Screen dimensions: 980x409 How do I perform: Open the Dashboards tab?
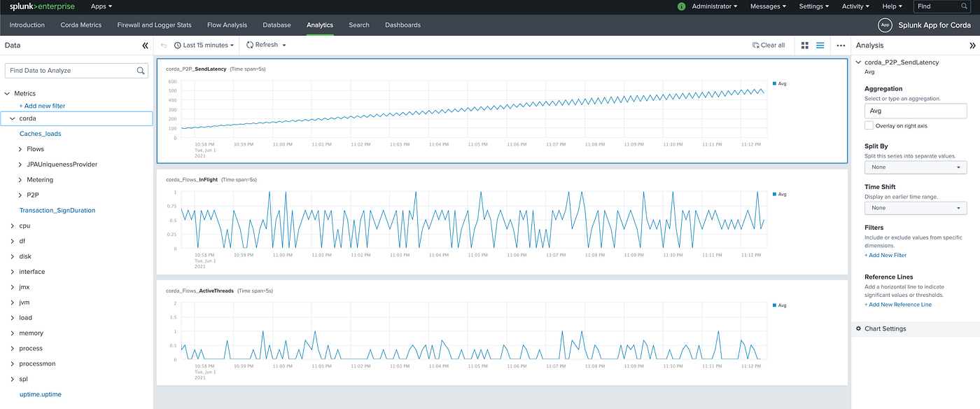point(402,25)
